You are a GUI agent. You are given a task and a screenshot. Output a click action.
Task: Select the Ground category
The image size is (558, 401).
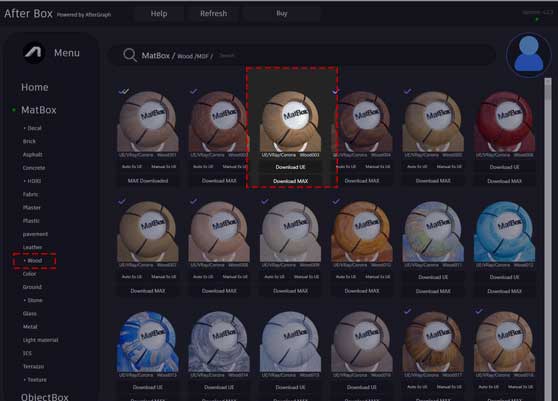(x=32, y=287)
